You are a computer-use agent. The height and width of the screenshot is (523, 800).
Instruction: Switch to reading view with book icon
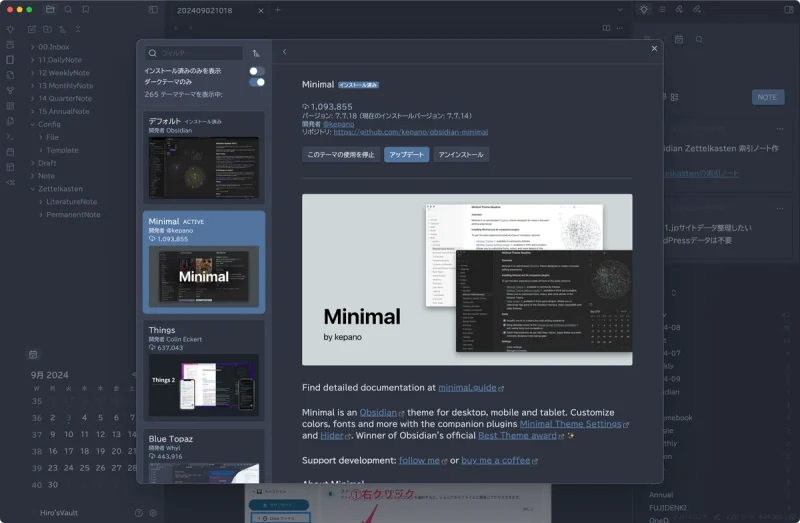606,28
